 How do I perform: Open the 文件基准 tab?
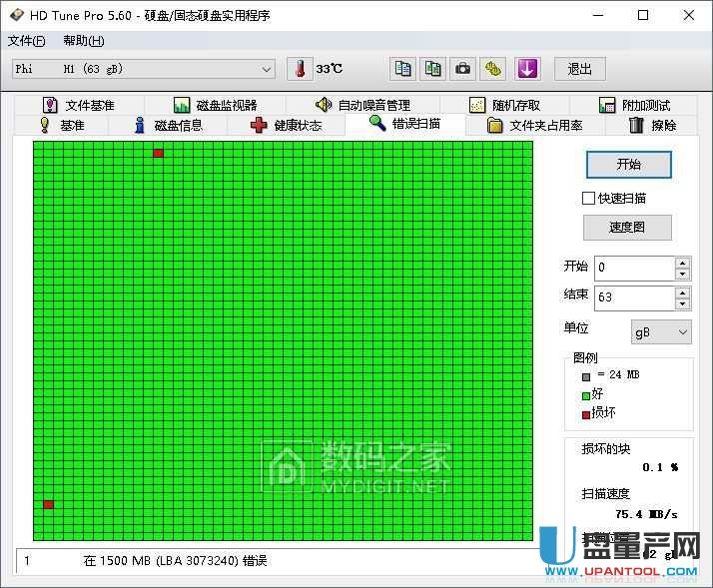79,105
